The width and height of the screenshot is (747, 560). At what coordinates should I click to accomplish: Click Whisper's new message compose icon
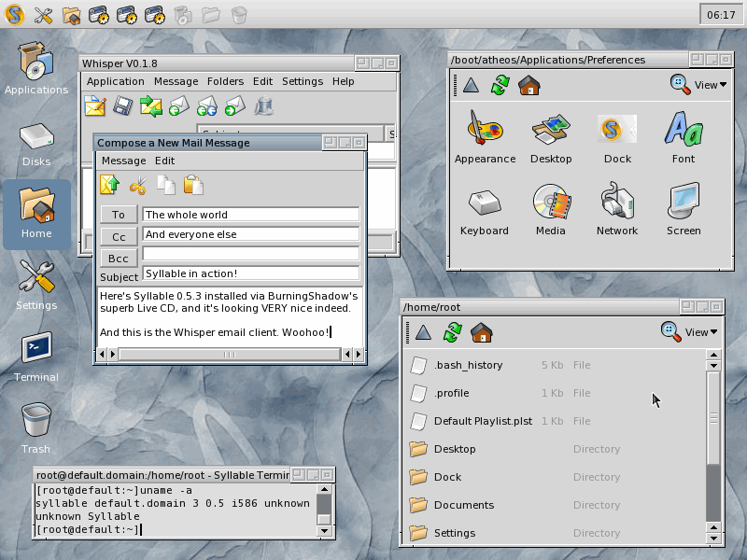pyautogui.click(x=95, y=105)
